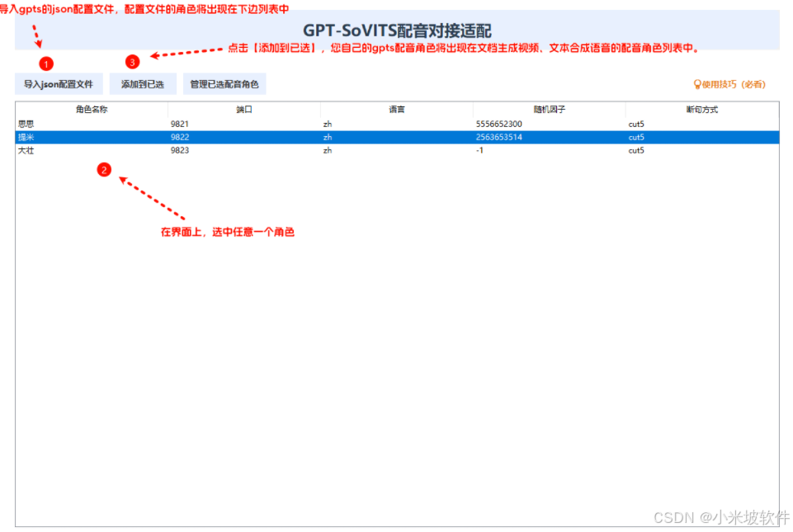The height and width of the screenshot is (532, 793).
Task: Click the 端口 column header
Action: click(x=244, y=109)
